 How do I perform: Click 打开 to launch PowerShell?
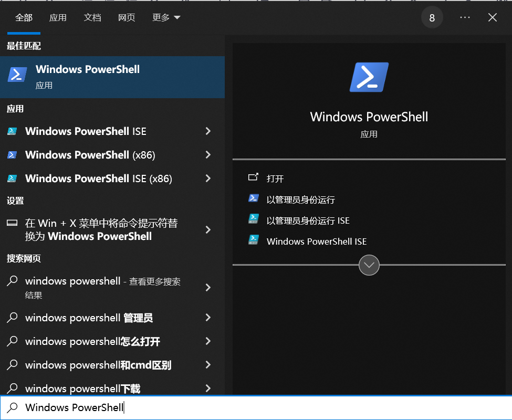pyautogui.click(x=275, y=178)
